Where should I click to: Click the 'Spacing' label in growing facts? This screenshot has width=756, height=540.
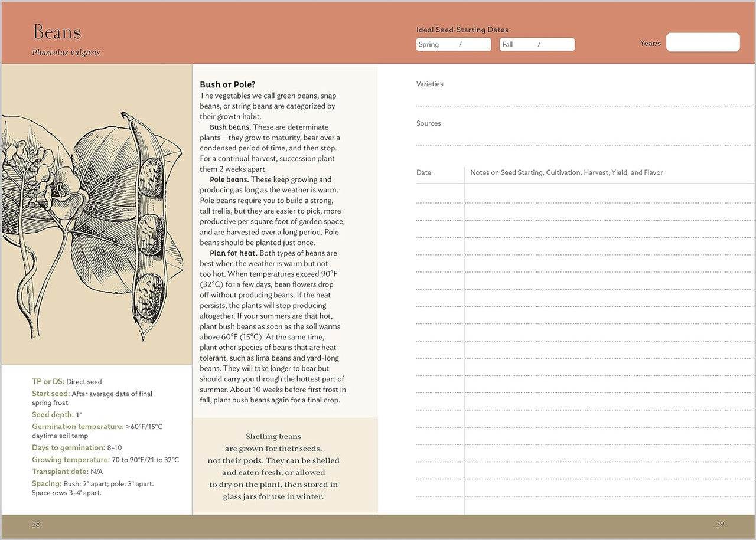click(47, 484)
